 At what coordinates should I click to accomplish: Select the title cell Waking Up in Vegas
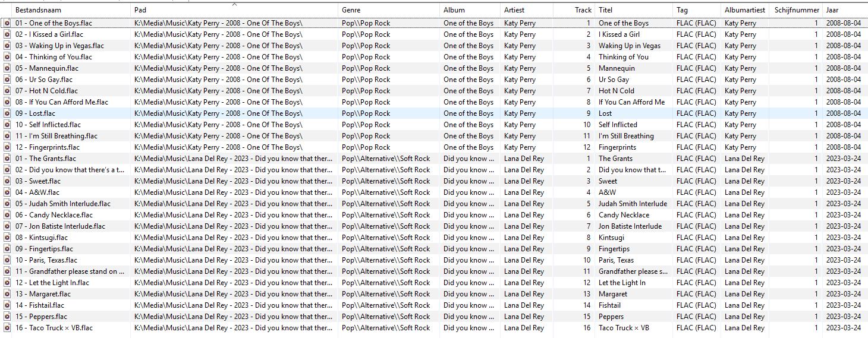tap(630, 46)
